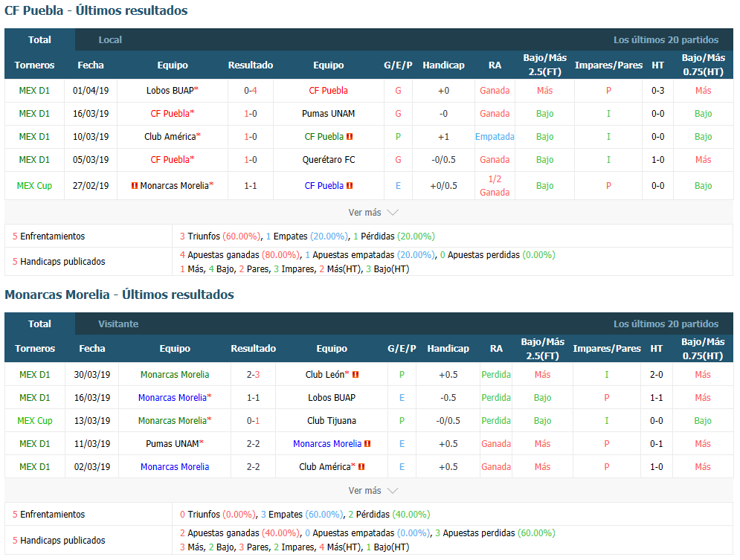740x560 pixels.
Task: Click the 'Monarcas Morelia - Últimos resultados' heading
Action: point(120,295)
